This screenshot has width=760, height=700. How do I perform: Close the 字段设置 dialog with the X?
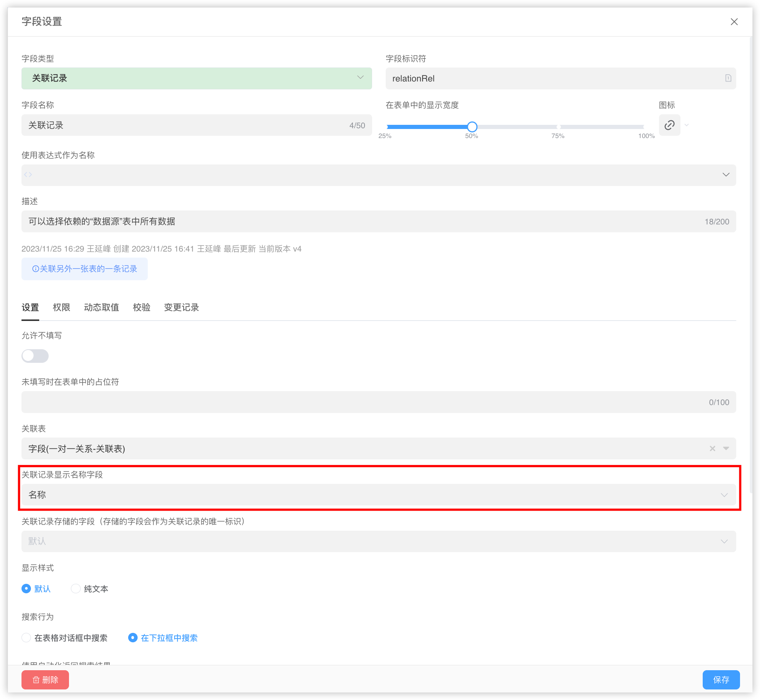pos(734,22)
